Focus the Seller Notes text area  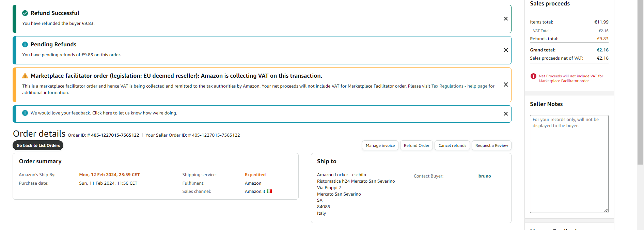pyautogui.click(x=569, y=164)
